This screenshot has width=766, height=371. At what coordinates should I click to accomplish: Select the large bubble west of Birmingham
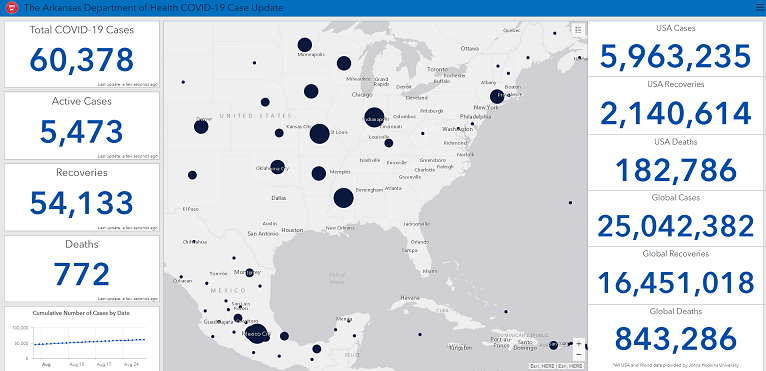click(x=343, y=198)
